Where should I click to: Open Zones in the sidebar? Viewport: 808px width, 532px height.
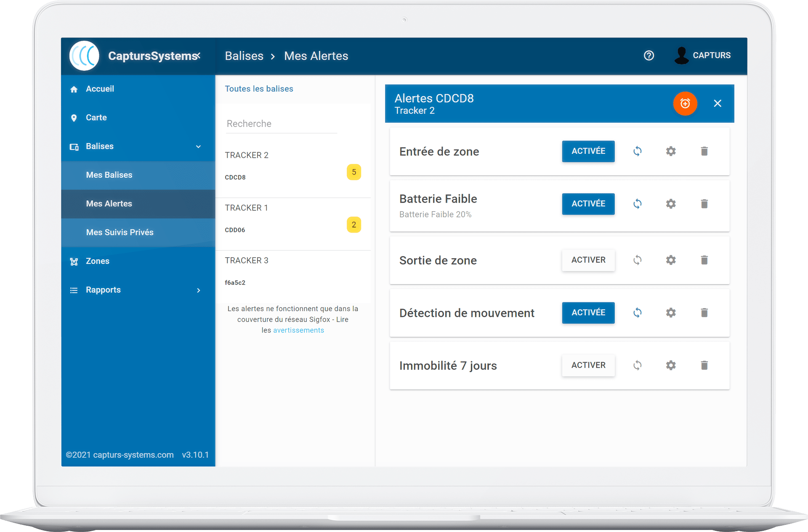pyautogui.click(x=138, y=262)
